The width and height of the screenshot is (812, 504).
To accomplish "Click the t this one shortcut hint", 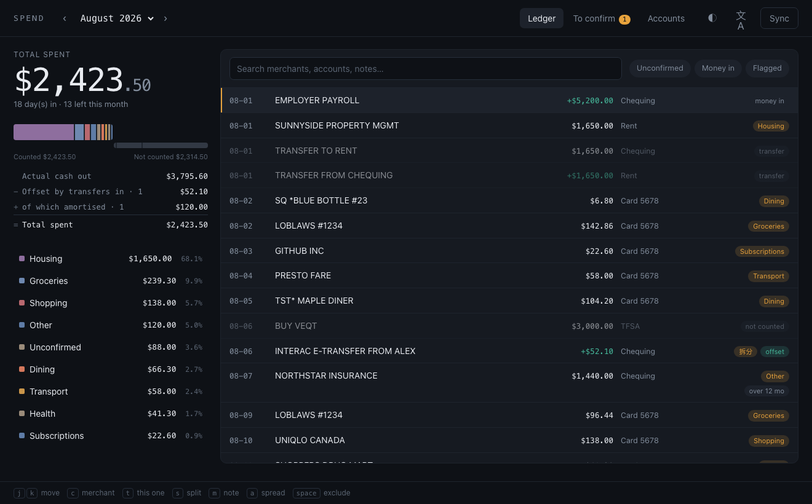I will coord(143,493).
